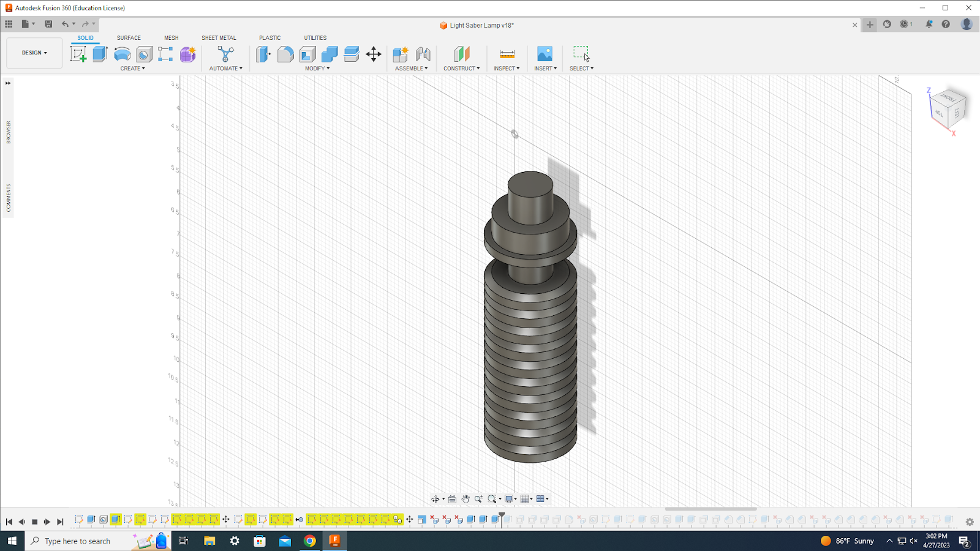Click the Create Sketch tool

tap(78, 54)
